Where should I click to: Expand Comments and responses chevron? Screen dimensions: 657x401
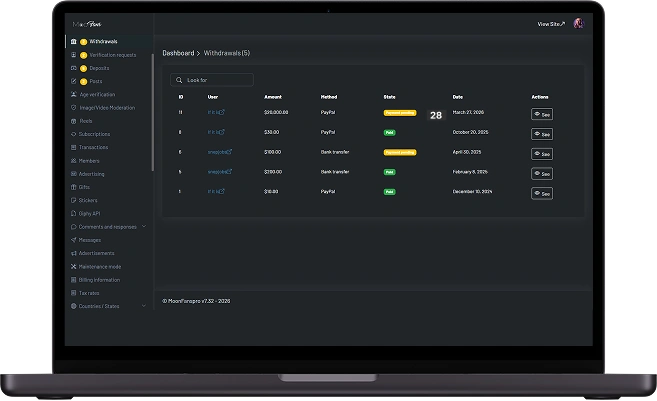tap(144, 226)
